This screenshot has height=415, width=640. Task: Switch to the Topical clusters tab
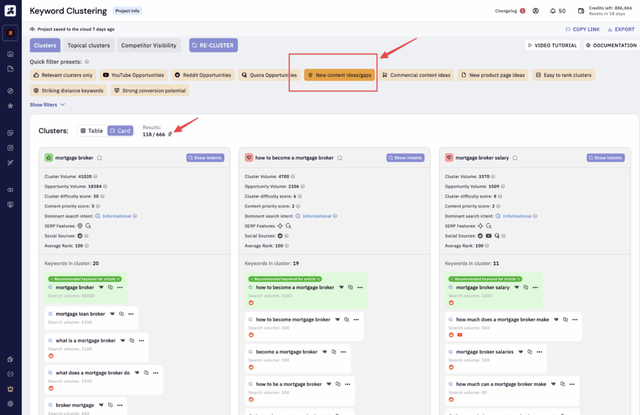click(88, 45)
